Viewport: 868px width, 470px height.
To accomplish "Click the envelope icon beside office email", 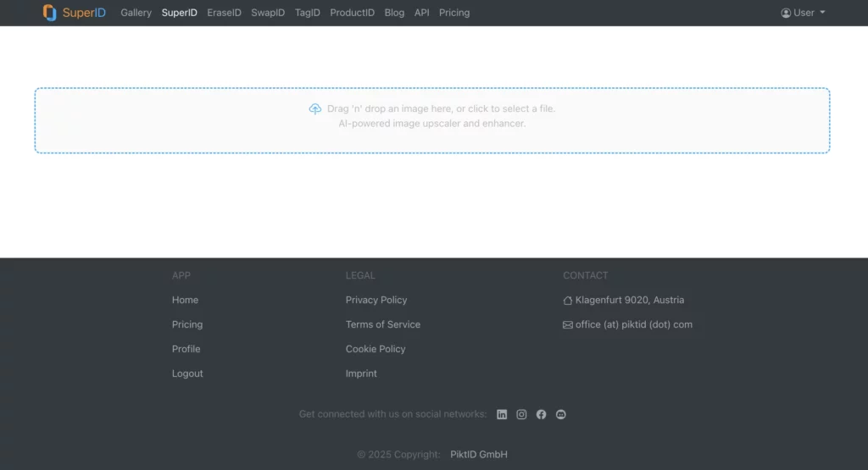I will tap(568, 324).
